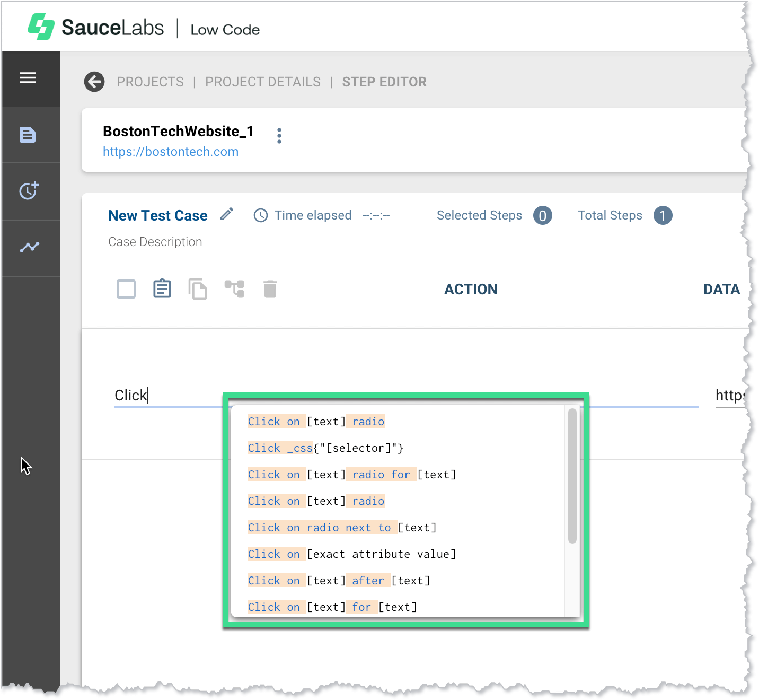Select suggestion 'Click on [text] radio'
Screen dimensions: 759x700
(x=316, y=421)
